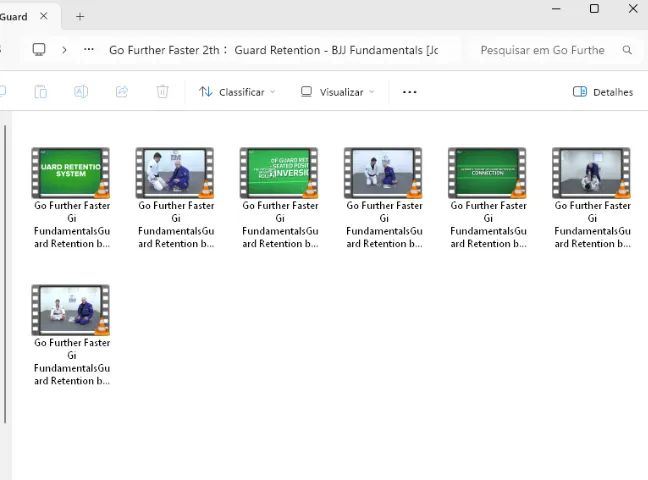Screen dimensions: 648x480
Task: Select video with Inversion green title thumbnail
Action: (279, 173)
